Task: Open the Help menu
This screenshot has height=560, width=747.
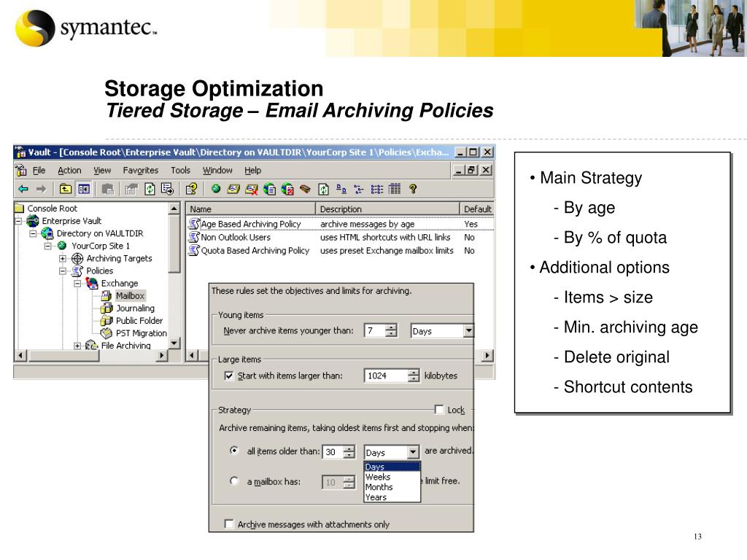Action: click(253, 171)
